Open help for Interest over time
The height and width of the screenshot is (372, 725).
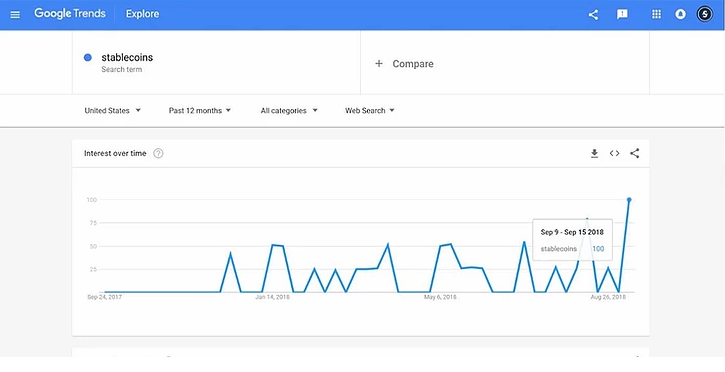158,153
